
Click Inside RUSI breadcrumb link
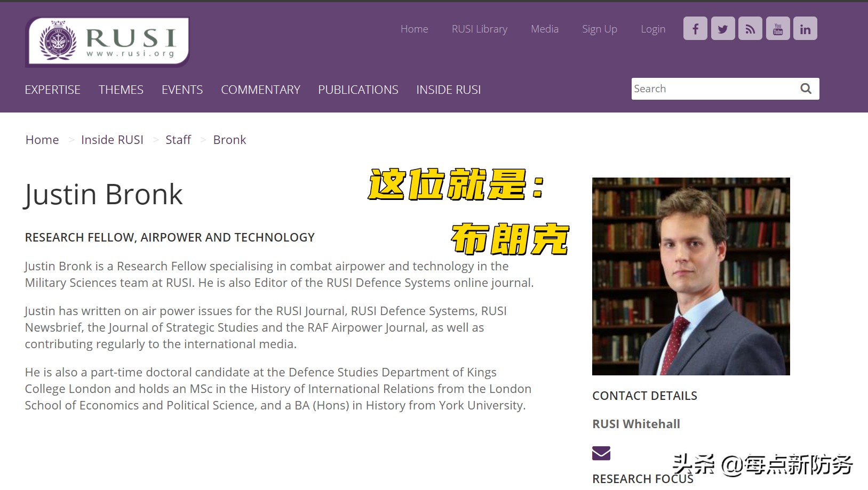tap(112, 140)
